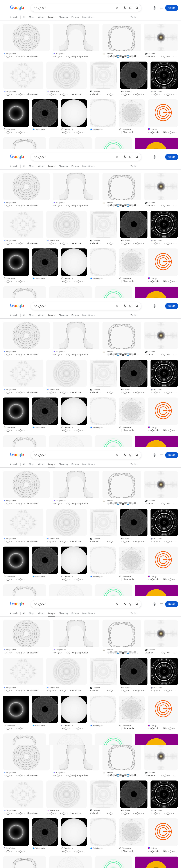The width and height of the screenshot is (183, 868).
Task: Expand the topmost Tools dropdown
Action: pos(134,17)
